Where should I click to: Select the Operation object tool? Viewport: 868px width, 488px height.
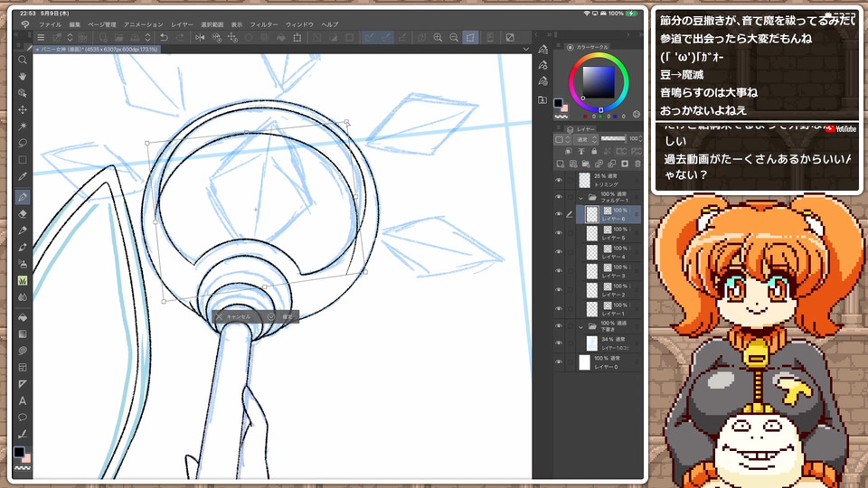23,93
